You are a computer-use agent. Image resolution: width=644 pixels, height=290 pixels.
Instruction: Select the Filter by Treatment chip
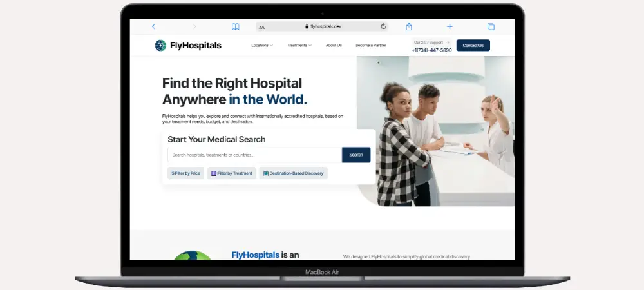[x=231, y=173]
